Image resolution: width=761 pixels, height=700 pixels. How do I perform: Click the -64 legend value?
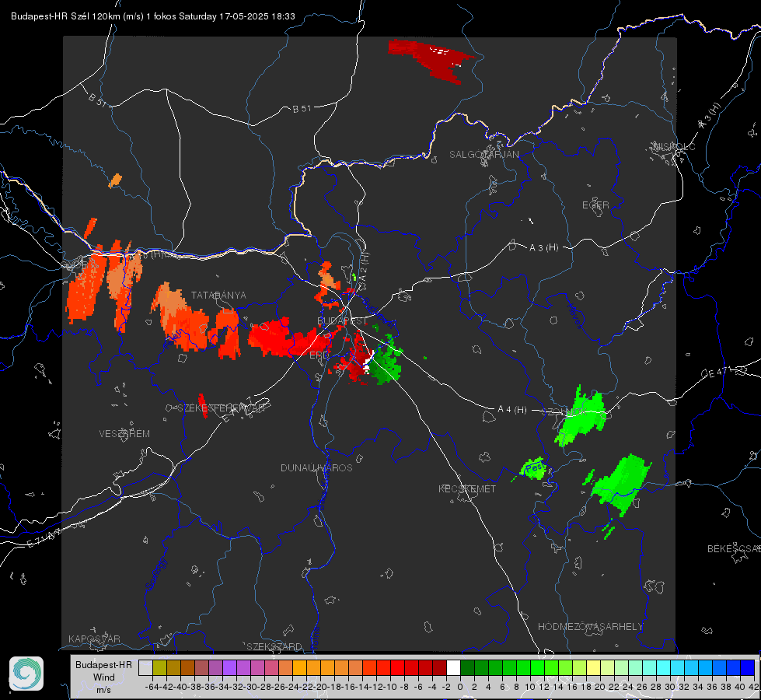point(152,687)
